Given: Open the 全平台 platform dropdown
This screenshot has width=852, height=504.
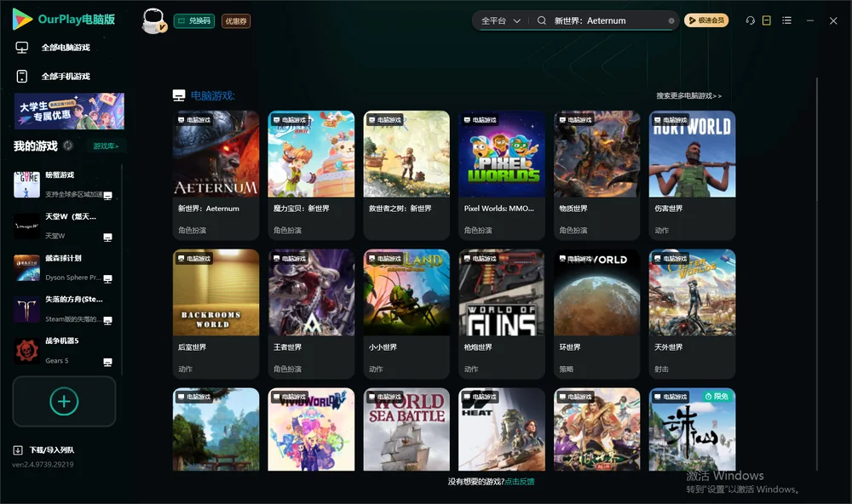Looking at the screenshot, I should point(500,20).
